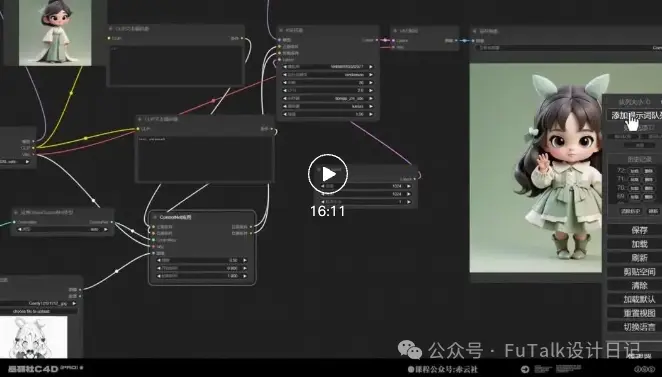Click the ControlNet output port of the loader node
The width and height of the screenshot is (662, 377).
point(111,222)
